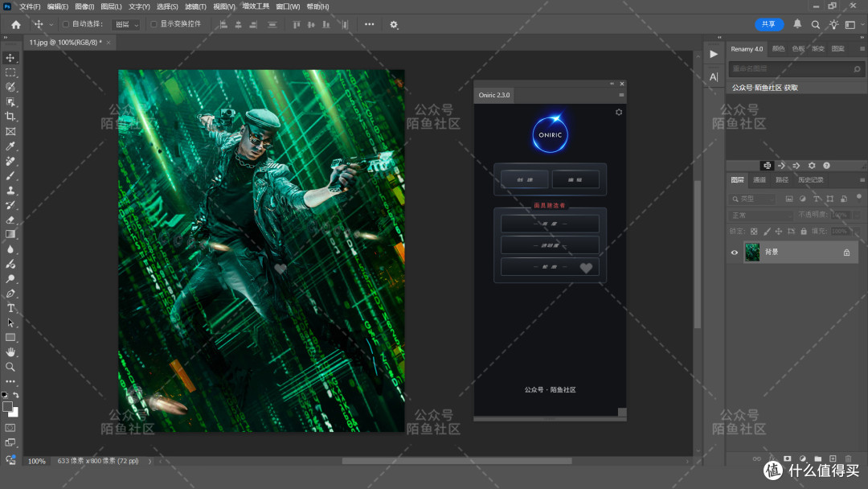Click the 共享 share button
Viewport: 868px width, 489px height.
(x=769, y=24)
